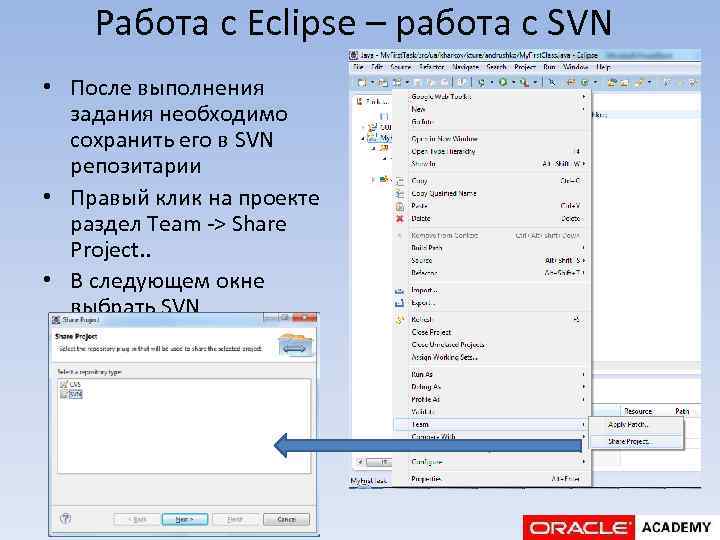The image size is (720, 540).
Task: Expand the Profile As submenu arrow
Action: 584,399
